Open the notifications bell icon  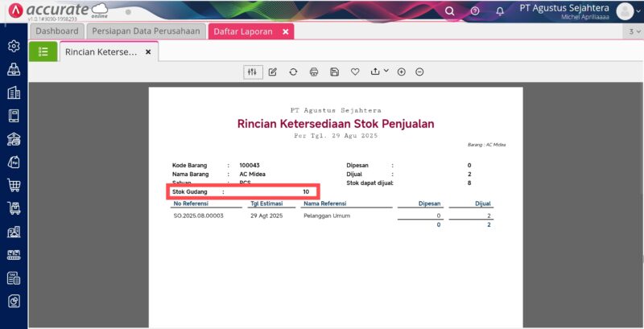[500, 11]
